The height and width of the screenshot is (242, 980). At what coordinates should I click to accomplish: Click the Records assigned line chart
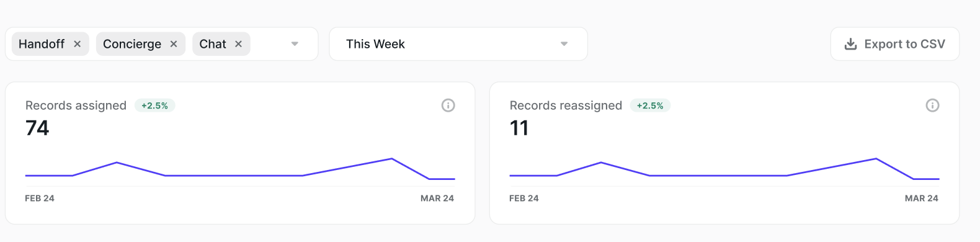[240, 169]
